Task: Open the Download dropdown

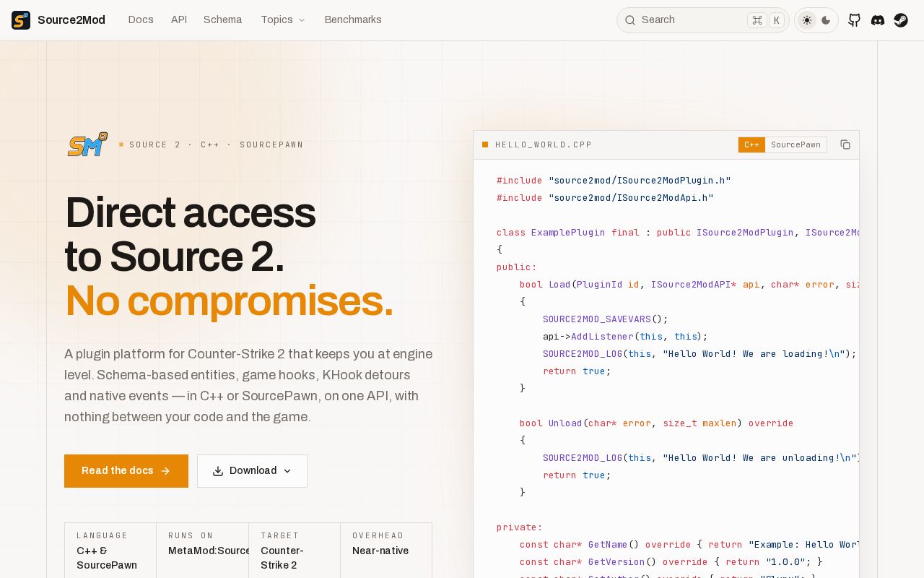Action: coord(252,471)
